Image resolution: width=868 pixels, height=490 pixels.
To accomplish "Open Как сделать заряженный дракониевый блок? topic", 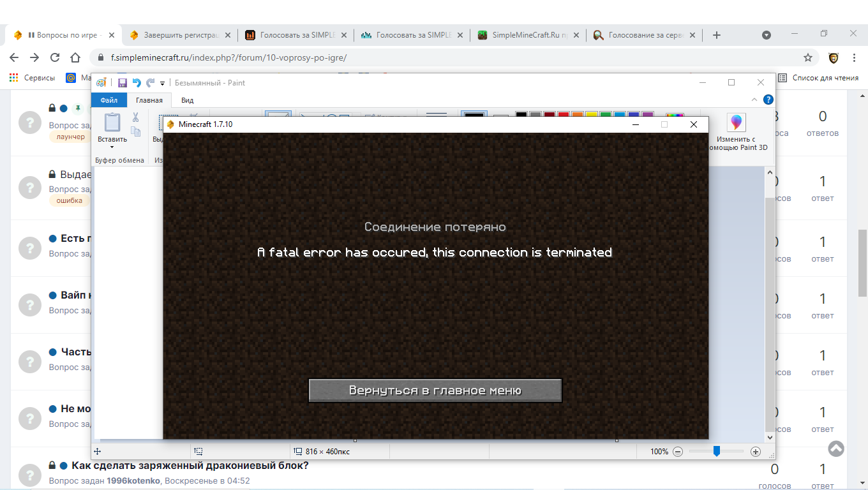I will [x=190, y=465].
